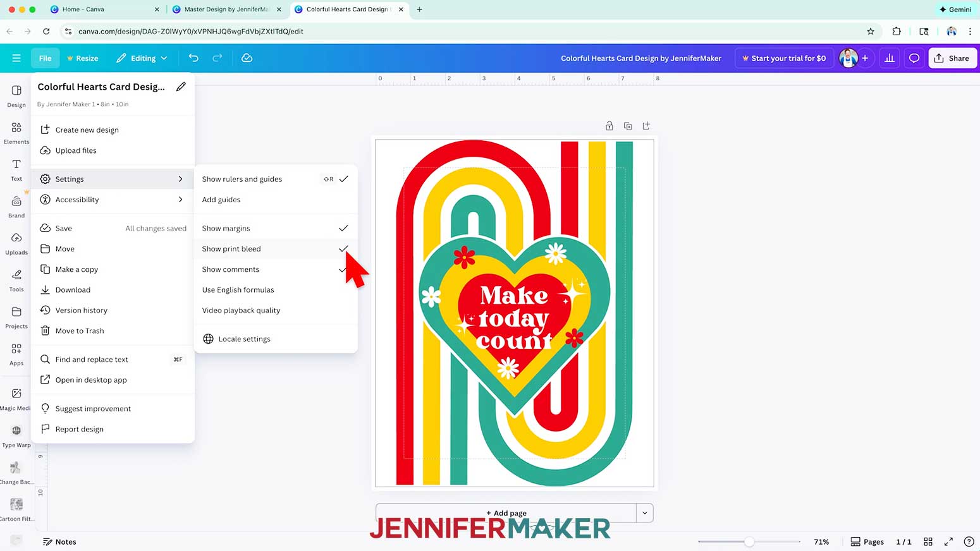Expand the Settings submenu
Screen dimensions: 980x551
click(x=113, y=179)
